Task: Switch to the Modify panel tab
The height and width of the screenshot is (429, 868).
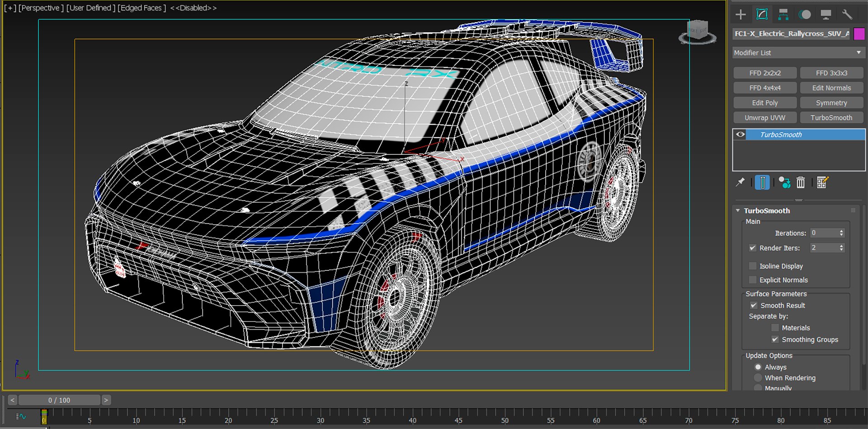Action: coord(762,14)
